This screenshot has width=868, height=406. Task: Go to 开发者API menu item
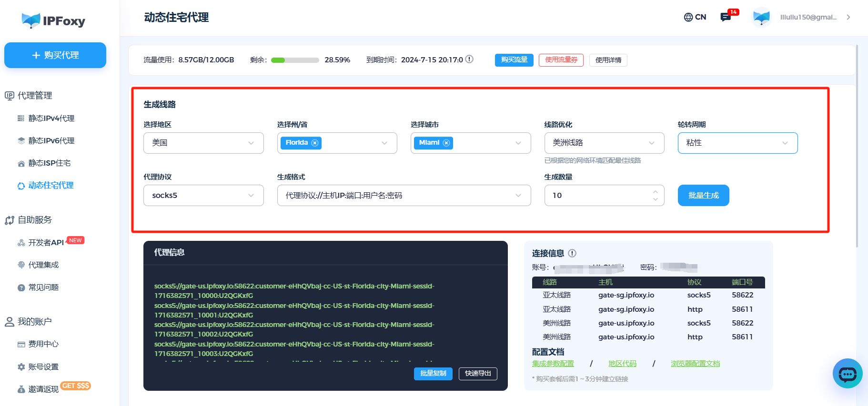46,242
